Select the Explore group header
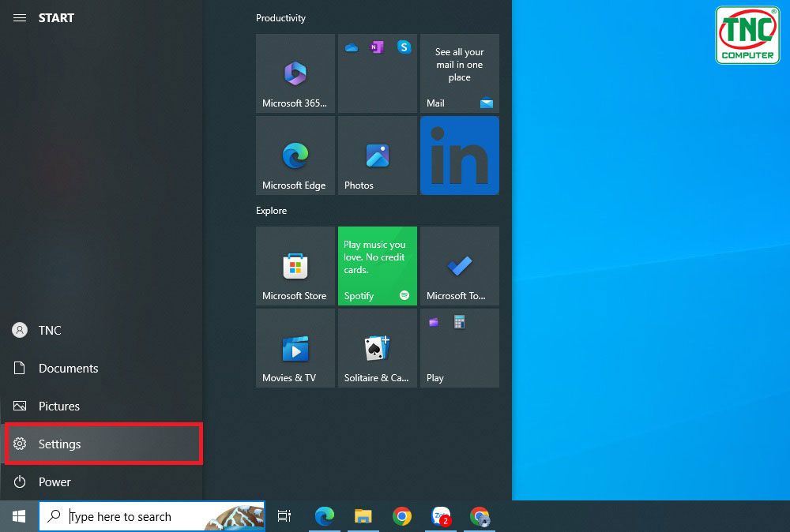 pyautogui.click(x=271, y=211)
